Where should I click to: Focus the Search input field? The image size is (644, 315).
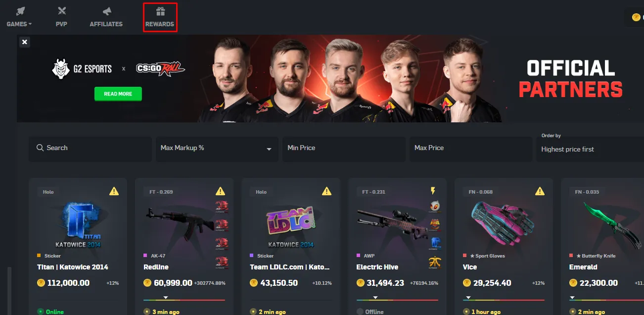click(90, 149)
